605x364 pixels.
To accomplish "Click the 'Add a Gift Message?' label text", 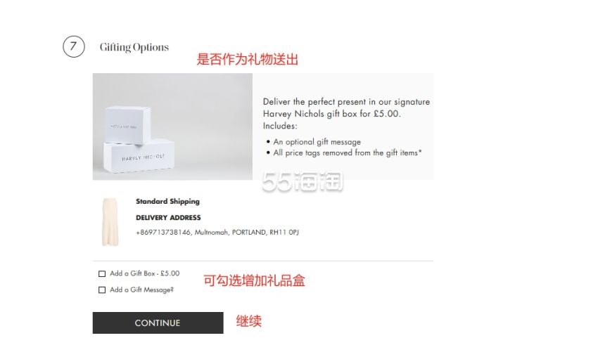I will point(141,290).
